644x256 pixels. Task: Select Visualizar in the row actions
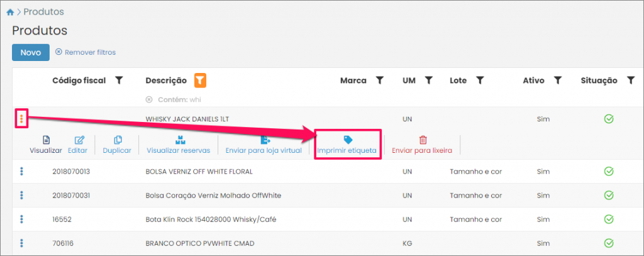[x=46, y=145]
